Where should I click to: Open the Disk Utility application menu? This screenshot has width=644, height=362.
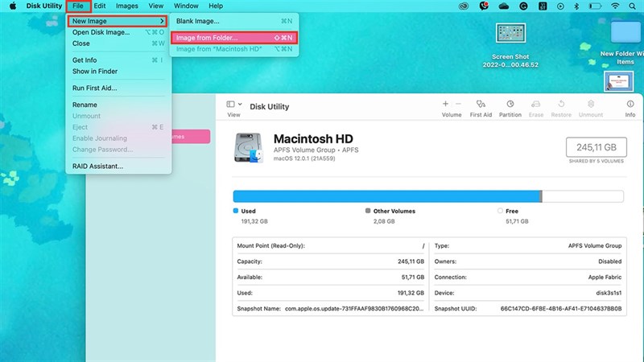click(44, 6)
